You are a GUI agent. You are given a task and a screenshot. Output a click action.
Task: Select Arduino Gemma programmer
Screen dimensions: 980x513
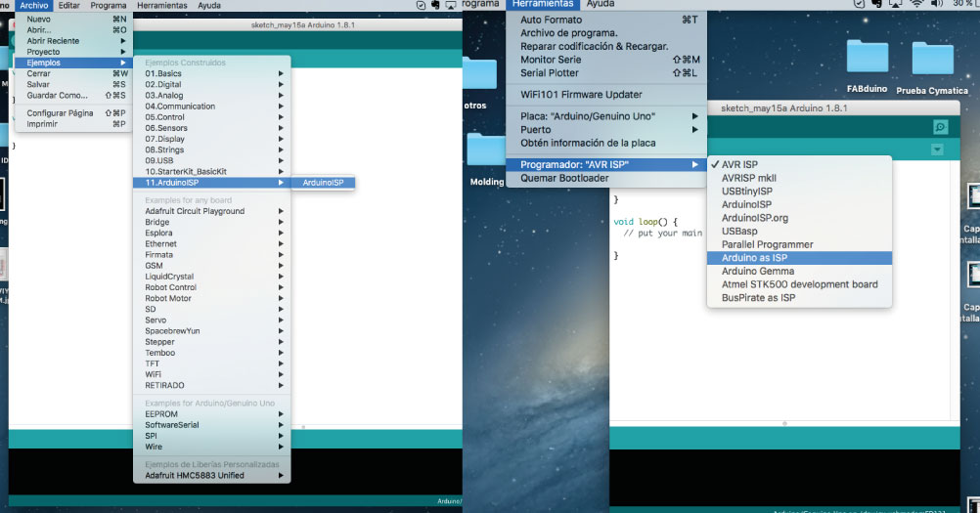click(x=799, y=272)
